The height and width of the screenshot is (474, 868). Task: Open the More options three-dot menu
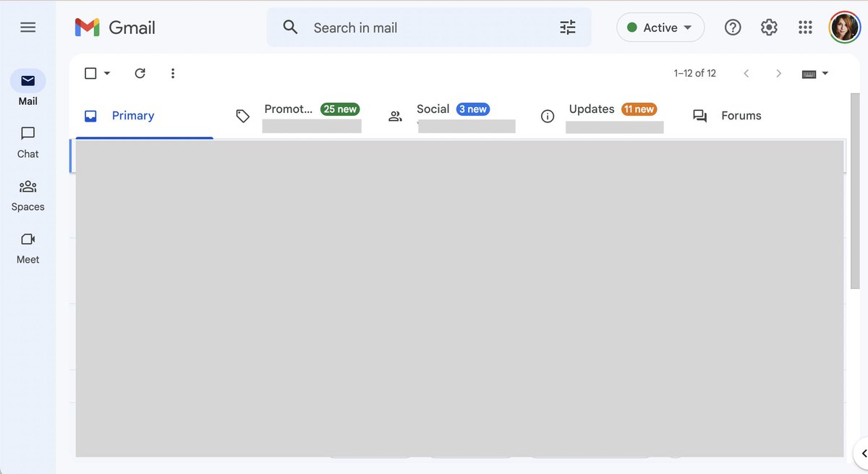click(172, 73)
